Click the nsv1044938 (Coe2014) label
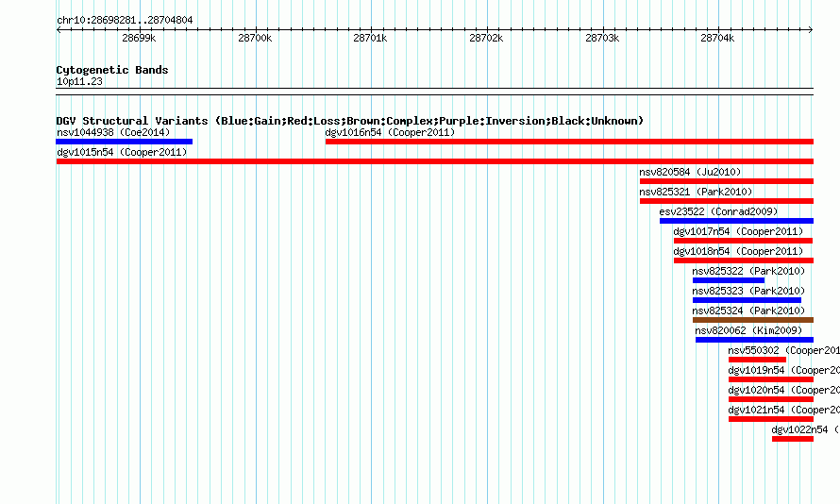This screenshot has width=840, height=504. pyautogui.click(x=113, y=132)
